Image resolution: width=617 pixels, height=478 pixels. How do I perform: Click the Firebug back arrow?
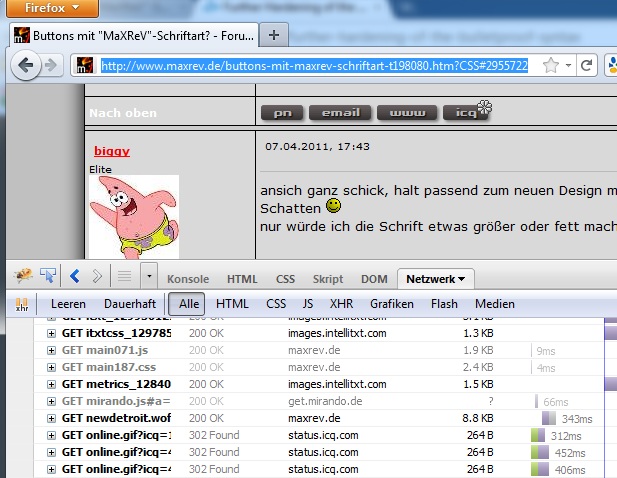pyautogui.click(x=75, y=275)
